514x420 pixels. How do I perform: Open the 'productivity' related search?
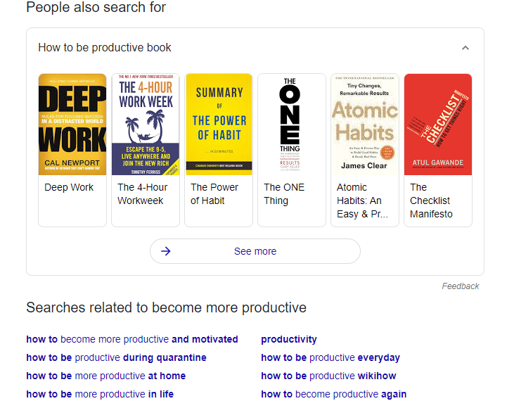coord(289,339)
